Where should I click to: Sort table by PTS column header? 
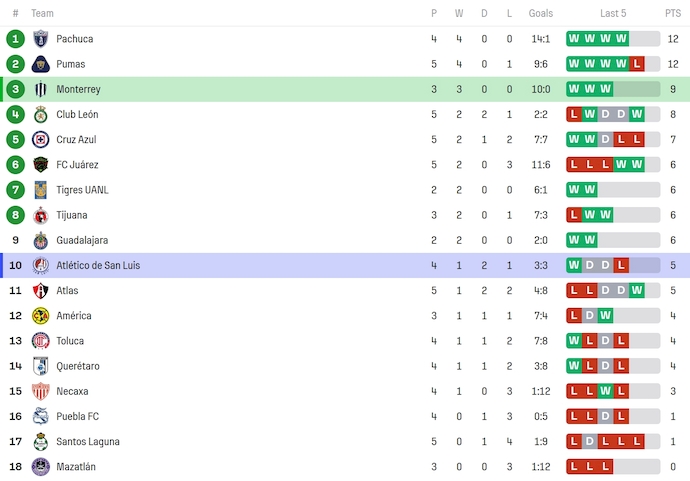pyautogui.click(x=672, y=13)
